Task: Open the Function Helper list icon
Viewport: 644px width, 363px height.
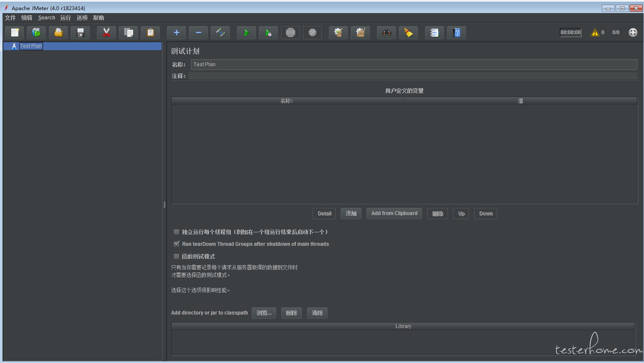Action: tap(434, 32)
